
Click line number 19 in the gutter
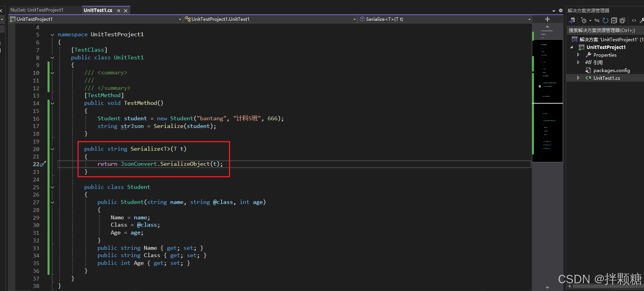pyautogui.click(x=36, y=141)
